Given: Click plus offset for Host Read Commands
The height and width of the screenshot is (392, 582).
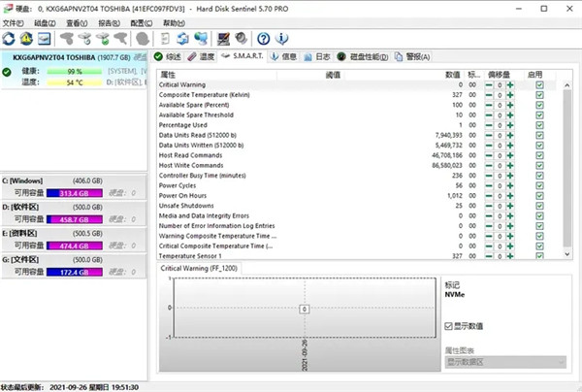Looking at the screenshot, I should pyautogui.click(x=510, y=155).
